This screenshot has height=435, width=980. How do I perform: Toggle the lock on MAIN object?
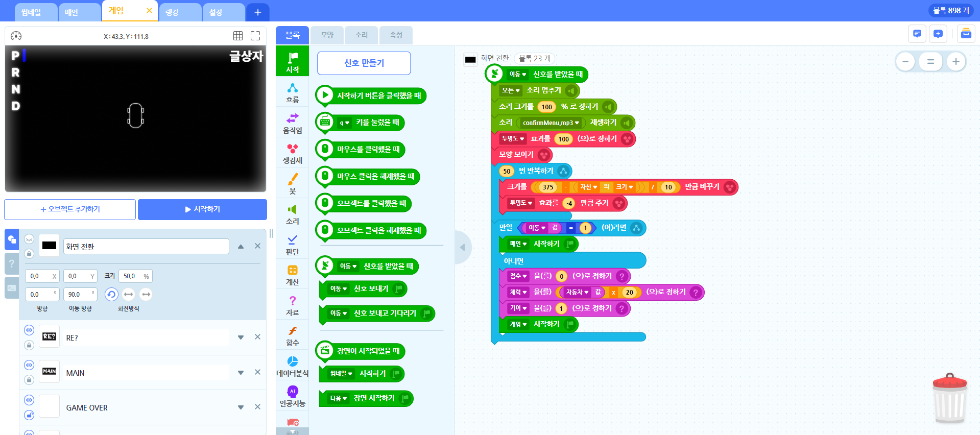pos(29,380)
